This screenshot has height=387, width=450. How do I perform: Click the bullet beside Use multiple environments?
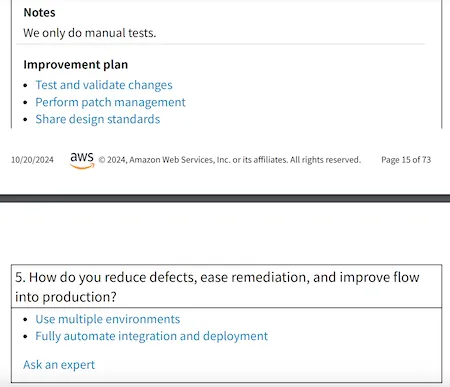pyautogui.click(x=25, y=320)
